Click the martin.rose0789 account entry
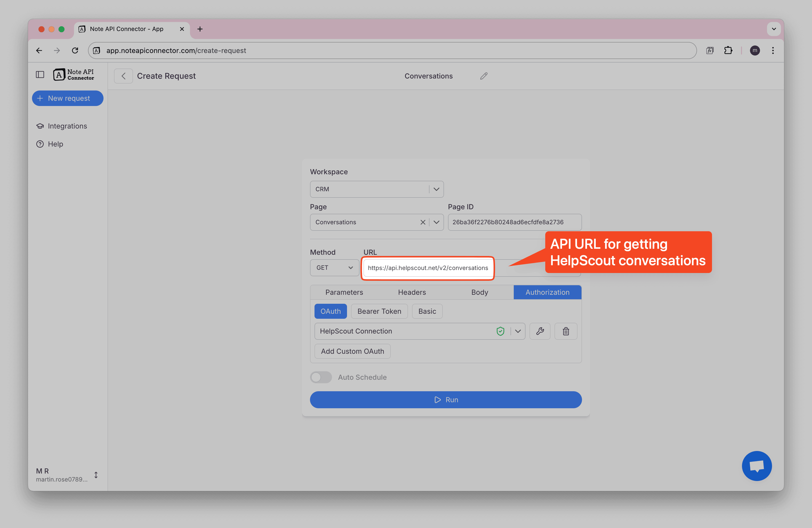The image size is (812, 528). (x=67, y=475)
